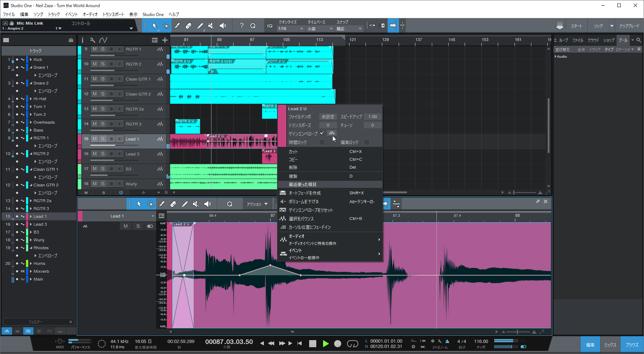Image resolution: width=644 pixels, height=354 pixels.
Task: Open the track inspector 'i' icon
Action: pos(82,40)
